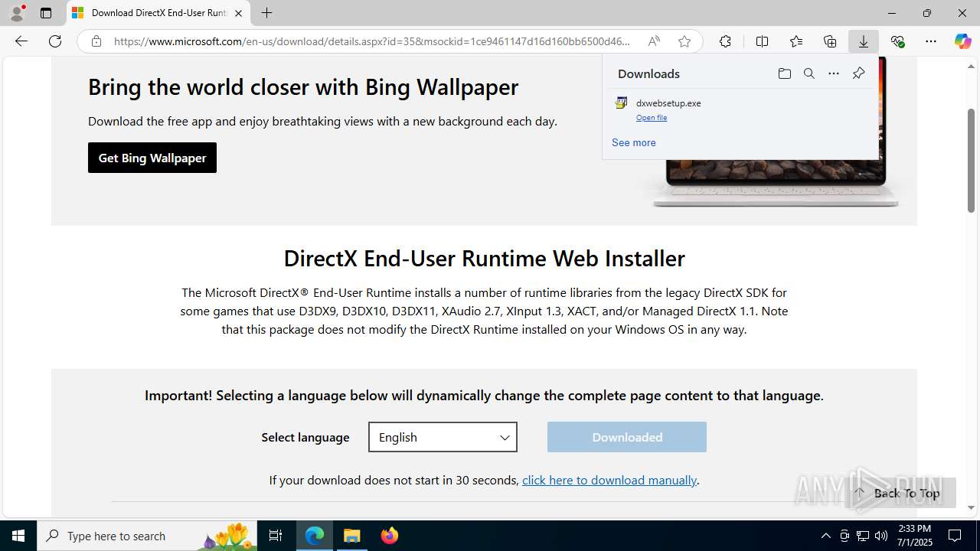Click the network tray icon
This screenshot has width=980, height=551.
[x=863, y=536]
